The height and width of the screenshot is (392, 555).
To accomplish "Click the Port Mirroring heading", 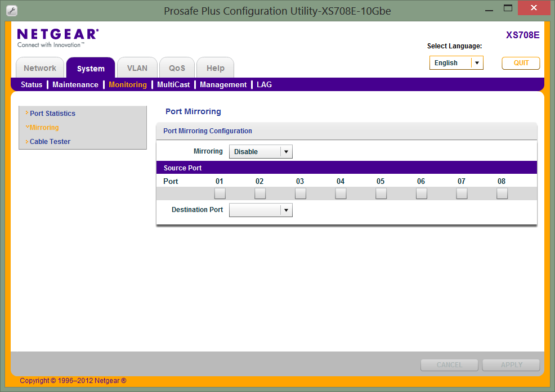I will coord(193,111).
